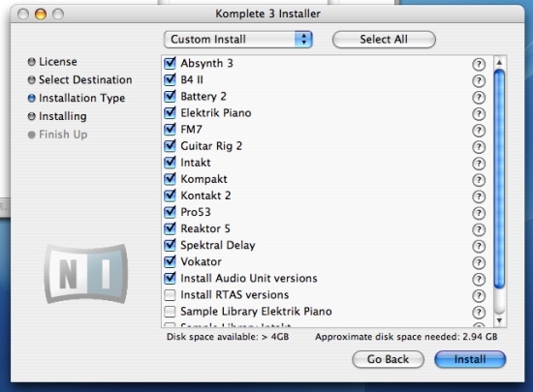533x392 pixels.
Task: Open the Custom Install dropdown menu
Action: (x=237, y=40)
